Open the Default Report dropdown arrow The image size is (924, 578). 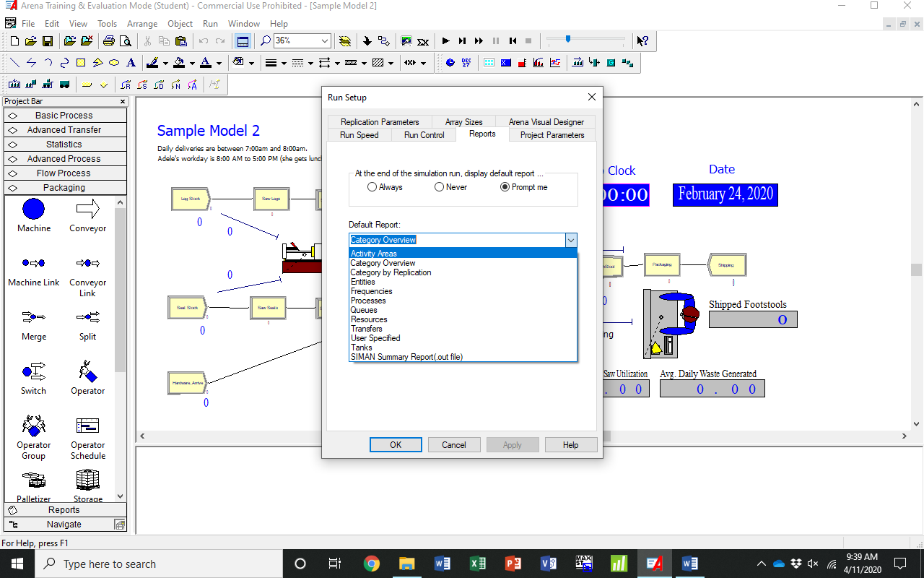tap(570, 240)
